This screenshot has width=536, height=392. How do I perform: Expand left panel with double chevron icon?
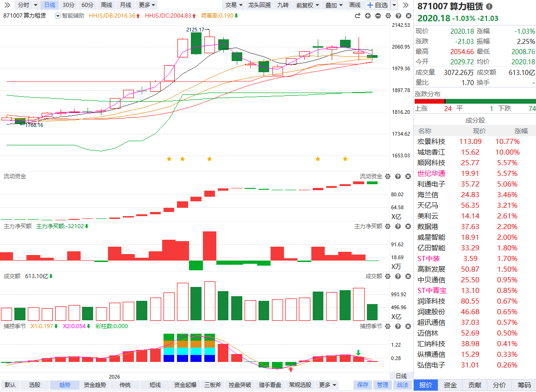coord(7,5)
